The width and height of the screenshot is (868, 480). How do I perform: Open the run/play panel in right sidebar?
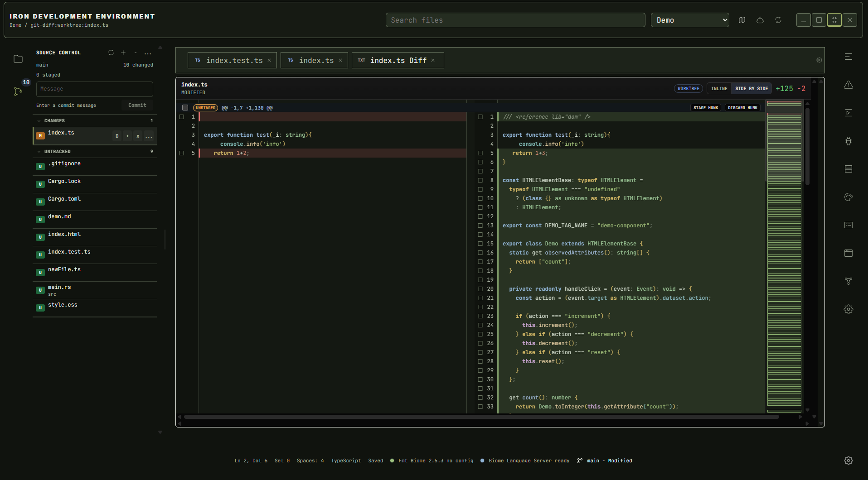[x=849, y=113]
